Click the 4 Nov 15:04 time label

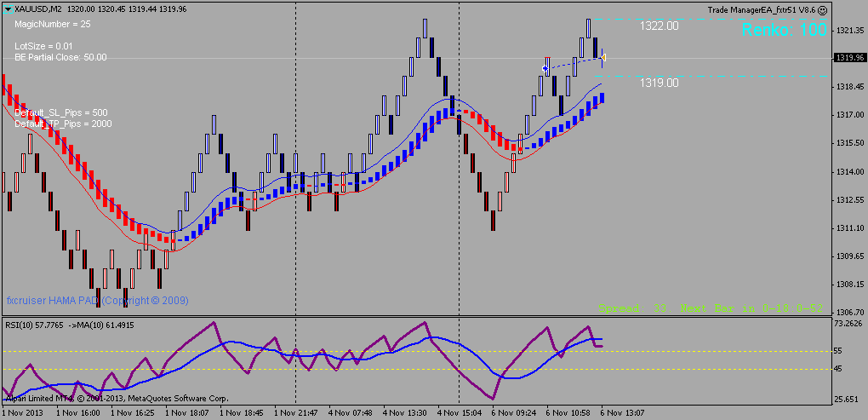tap(459, 413)
